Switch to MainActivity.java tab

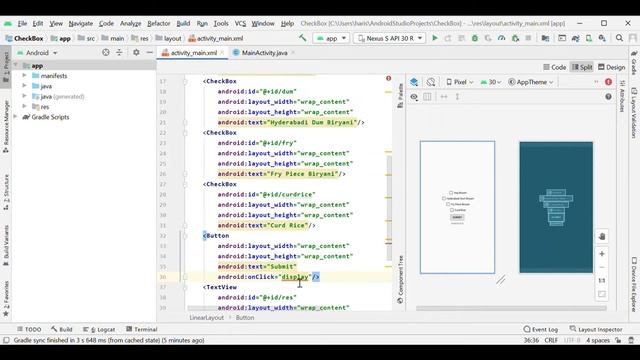coord(264,53)
